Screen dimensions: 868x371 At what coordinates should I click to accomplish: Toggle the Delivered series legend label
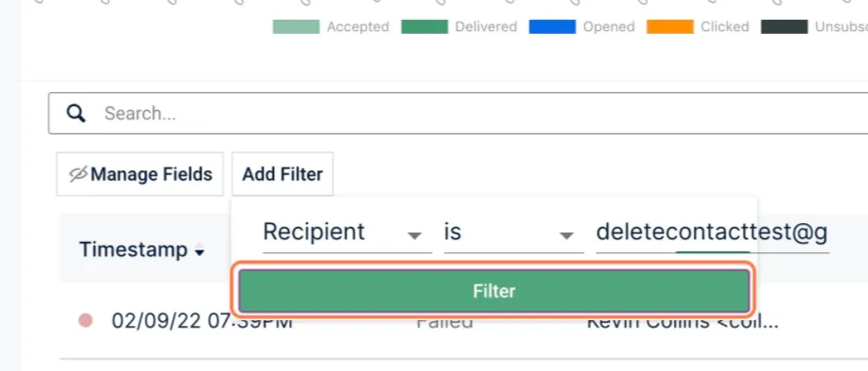[486, 26]
